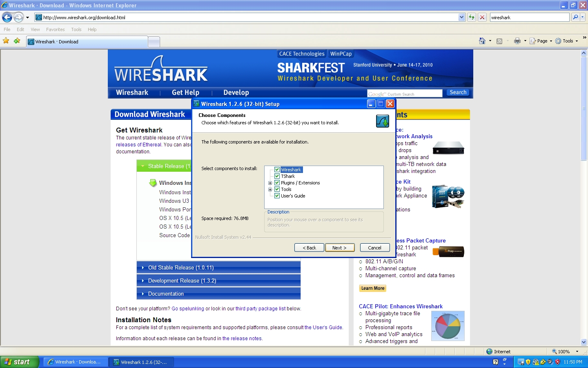
Task: Open the Edit menu
Action: pos(20,29)
